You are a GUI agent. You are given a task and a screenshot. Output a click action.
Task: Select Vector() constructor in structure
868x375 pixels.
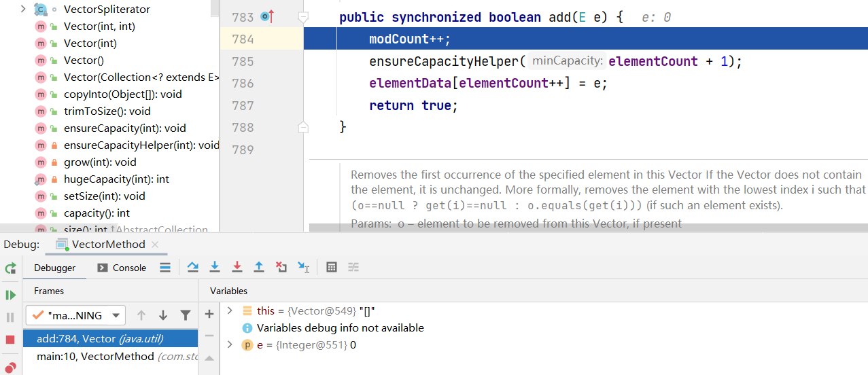84,60
